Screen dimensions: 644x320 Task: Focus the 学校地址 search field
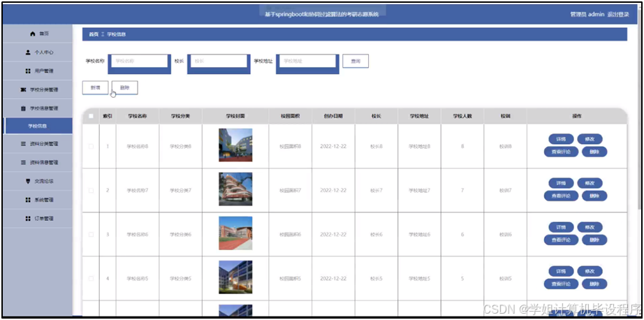pos(307,61)
